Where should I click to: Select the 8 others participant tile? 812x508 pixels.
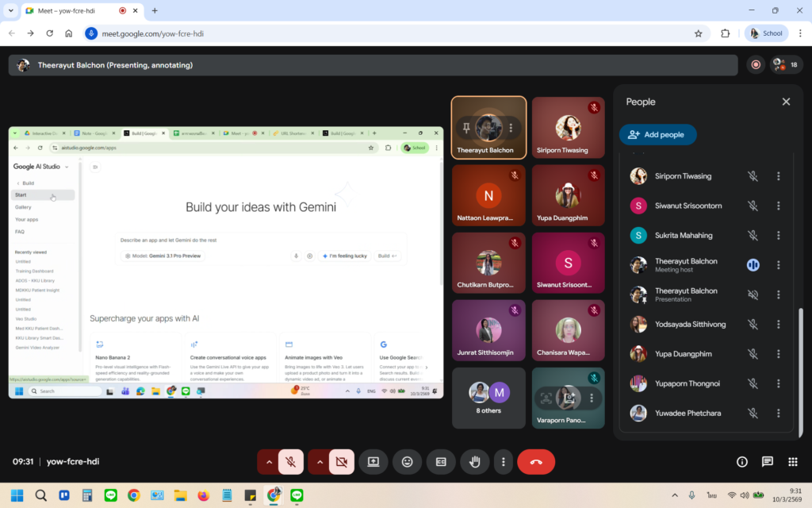pyautogui.click(x=488, y=398)
